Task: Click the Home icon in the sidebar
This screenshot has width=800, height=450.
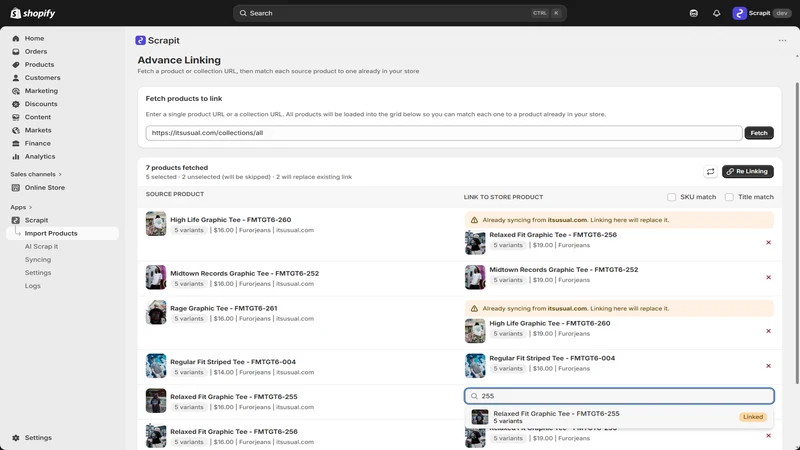Action: 16,38
